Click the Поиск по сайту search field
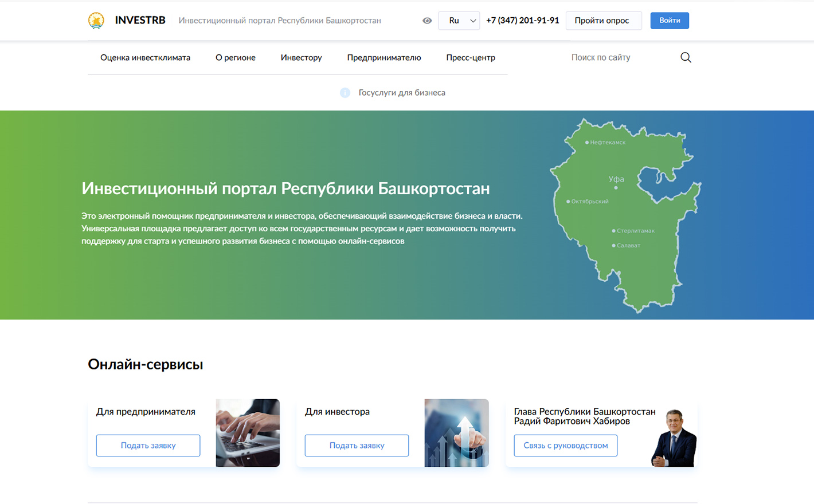814x504 pixels. click(x=619, y=57)
